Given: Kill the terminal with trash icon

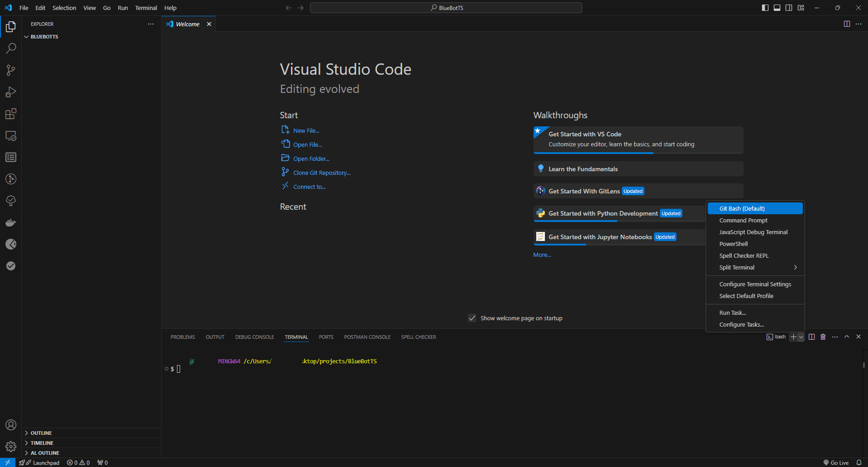Looking at the screenshot, I should [x=823, y=337].
